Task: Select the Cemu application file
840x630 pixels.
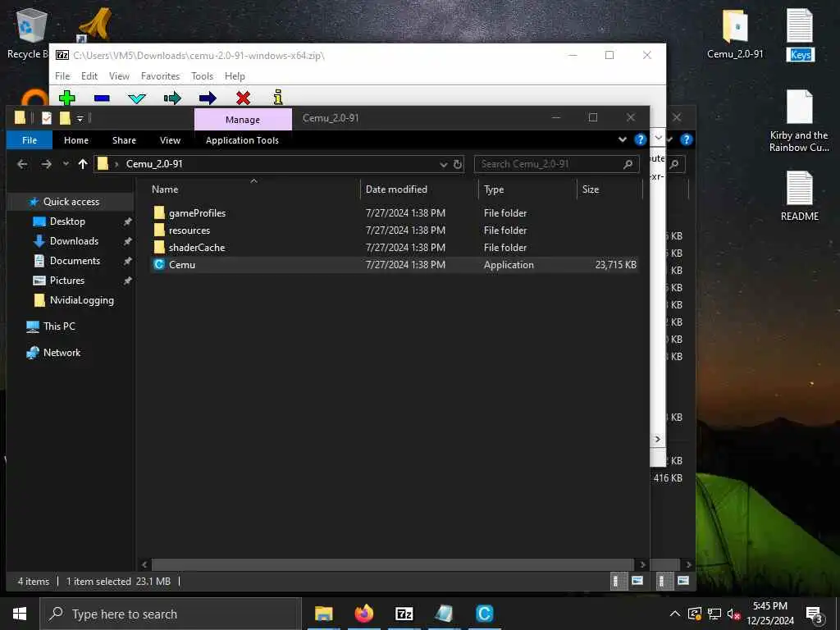Action: [181, 264]
